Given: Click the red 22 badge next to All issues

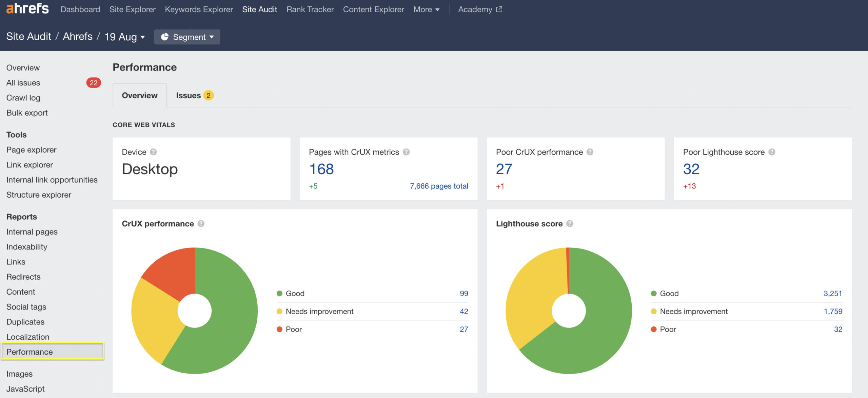Looking at the screenshot, I should click(x=94, y=82).
